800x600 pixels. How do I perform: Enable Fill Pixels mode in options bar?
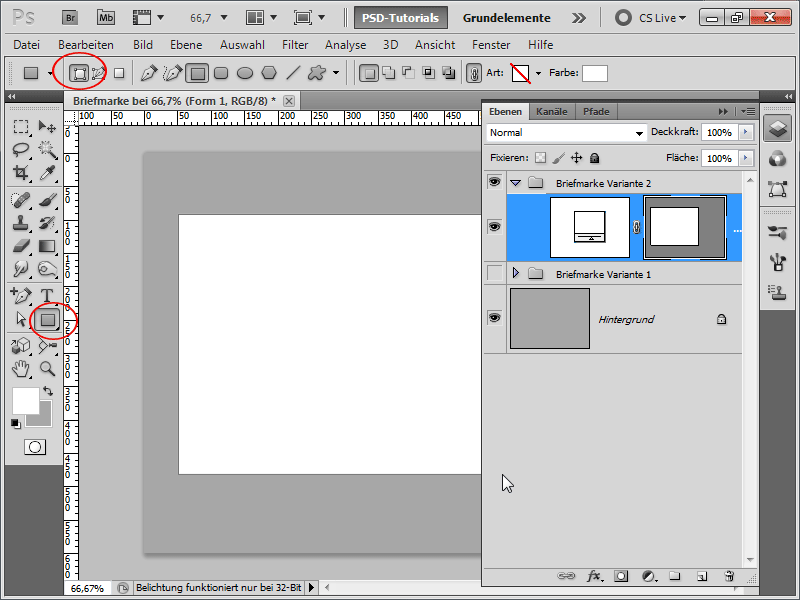coord(119,73)
